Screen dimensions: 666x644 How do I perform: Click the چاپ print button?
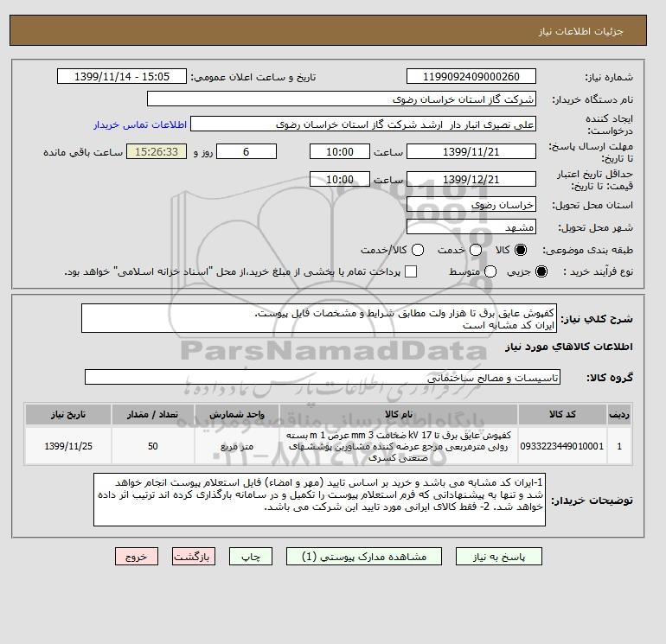click(x=251, y=557)
